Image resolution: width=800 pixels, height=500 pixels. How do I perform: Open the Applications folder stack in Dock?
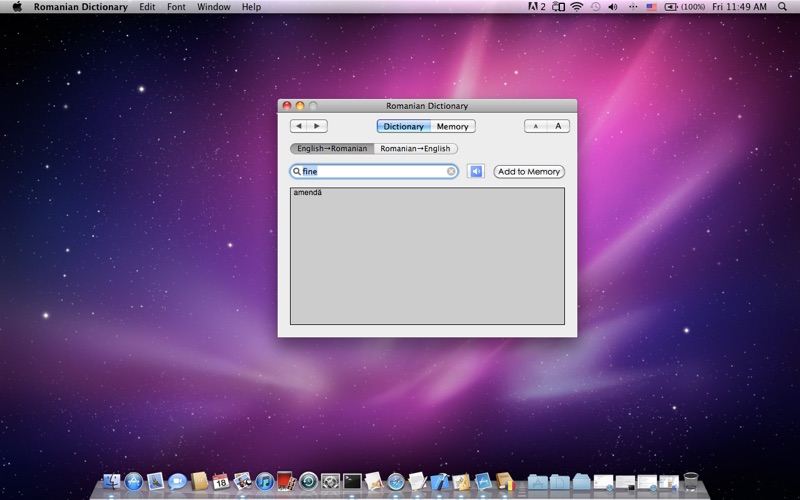pyautogui.click(x=537, y=481)
